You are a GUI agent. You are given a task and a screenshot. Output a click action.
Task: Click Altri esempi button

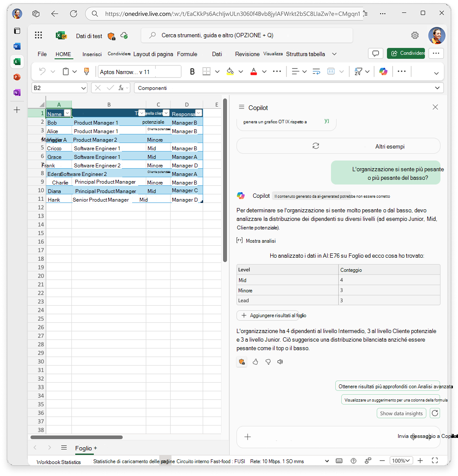(x=338, y=146)
